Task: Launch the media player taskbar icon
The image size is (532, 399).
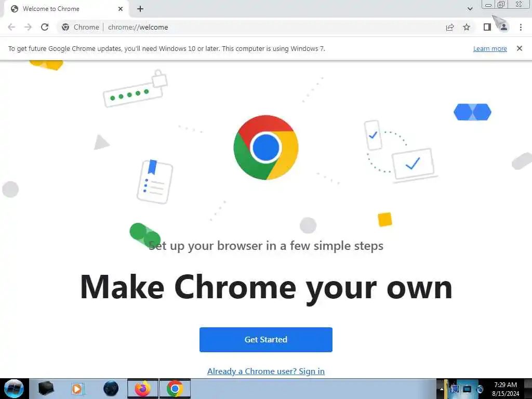Action: [x=77, y=389]
